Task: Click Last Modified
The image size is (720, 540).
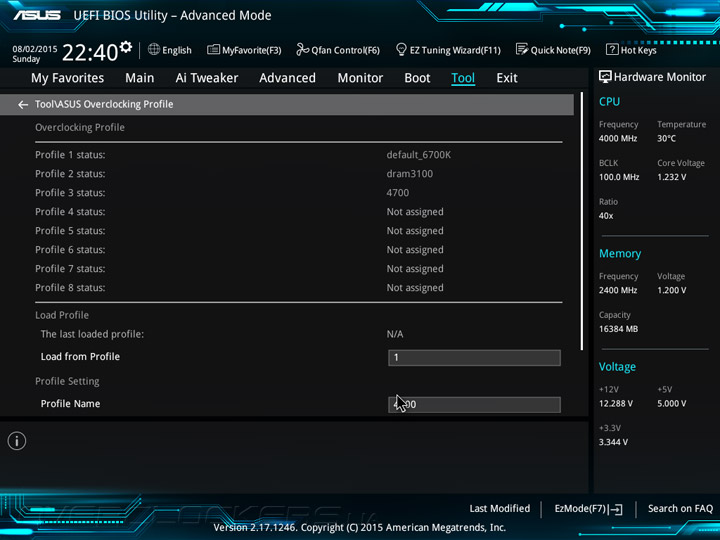Action: point(500,508)
